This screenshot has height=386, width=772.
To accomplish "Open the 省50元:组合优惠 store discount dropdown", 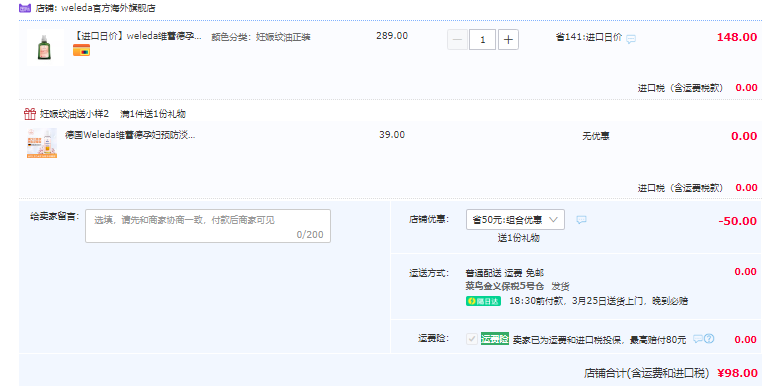I will coord(515,220).
